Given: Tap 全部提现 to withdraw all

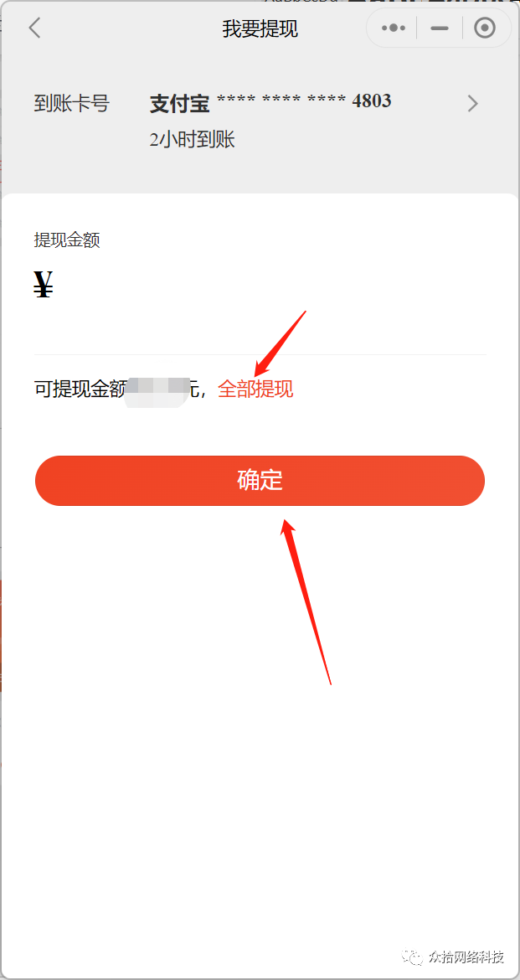Looking at the screenshot, I should (x=255, y=389).
